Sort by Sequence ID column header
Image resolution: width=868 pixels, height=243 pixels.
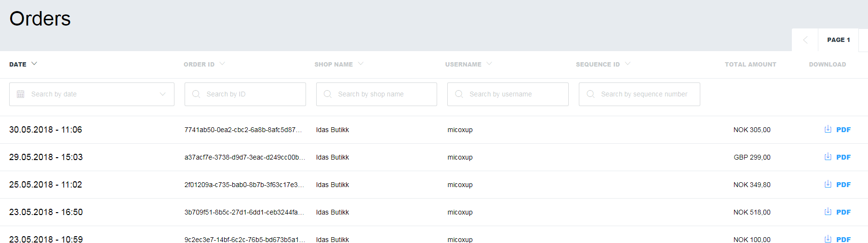pos(598,64)
